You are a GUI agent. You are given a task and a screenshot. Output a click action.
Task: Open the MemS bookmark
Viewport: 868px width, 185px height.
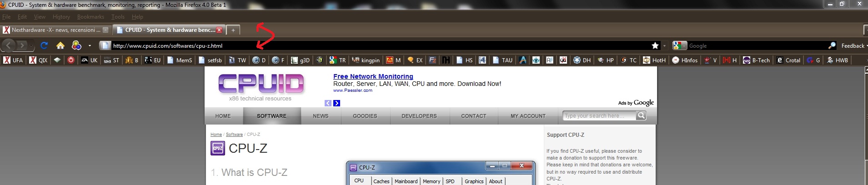click(180, 60)
